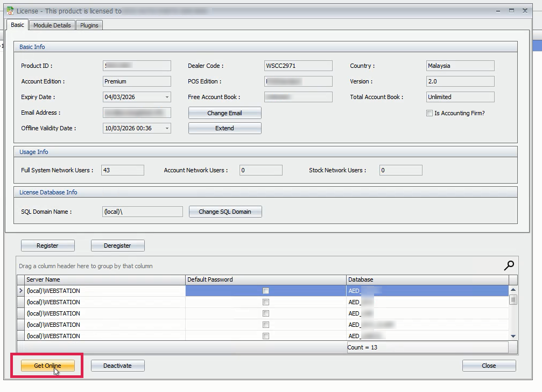
Task: Click the Deactivate button
Action: 117,366
